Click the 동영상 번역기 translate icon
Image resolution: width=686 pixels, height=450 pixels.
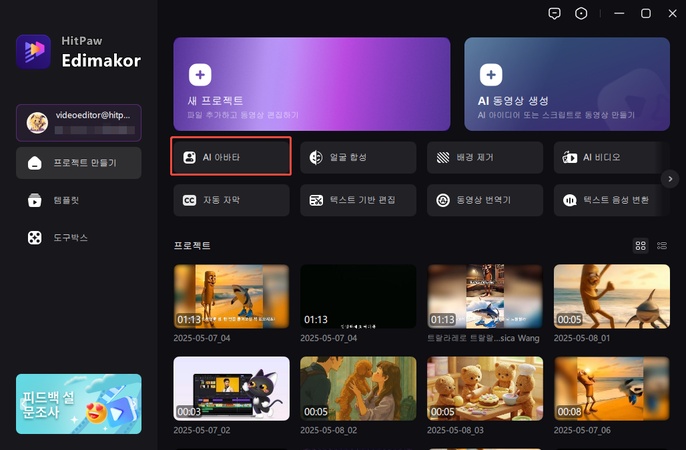click(443, 200)
